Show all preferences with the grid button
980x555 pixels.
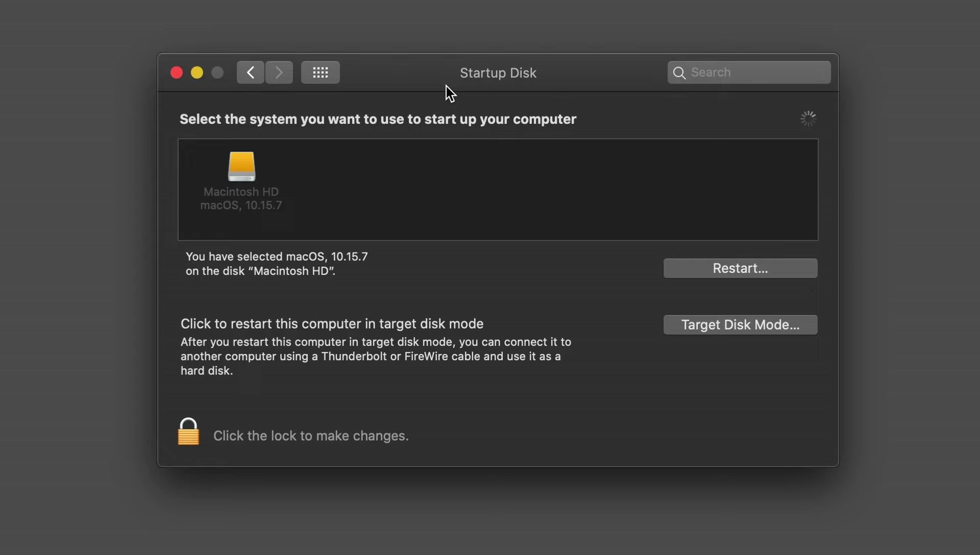(321, 72)
